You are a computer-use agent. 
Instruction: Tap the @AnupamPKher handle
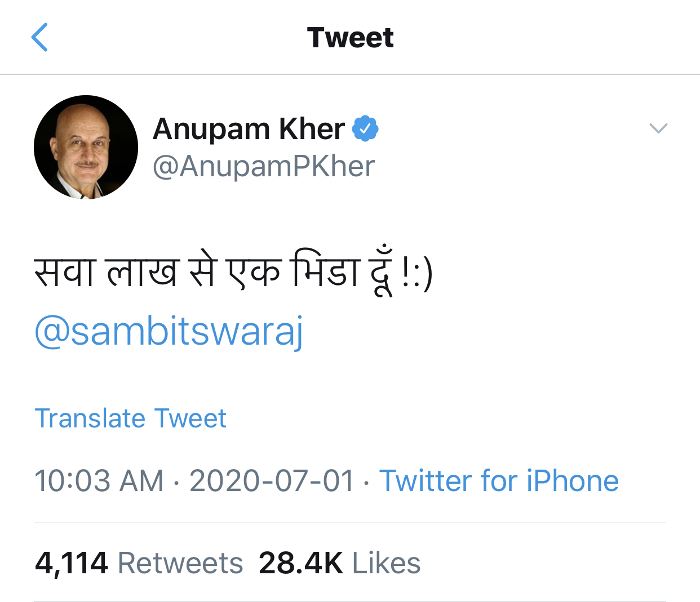pos(264,167)
